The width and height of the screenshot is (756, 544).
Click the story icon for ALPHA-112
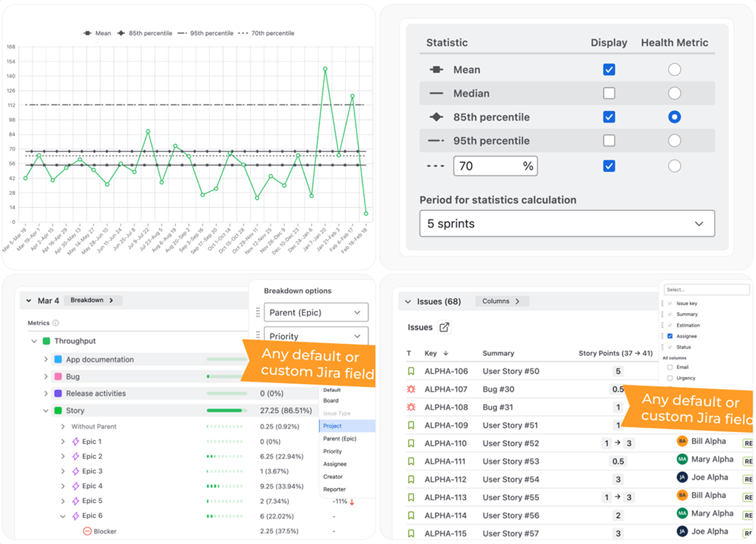[411, 480]
